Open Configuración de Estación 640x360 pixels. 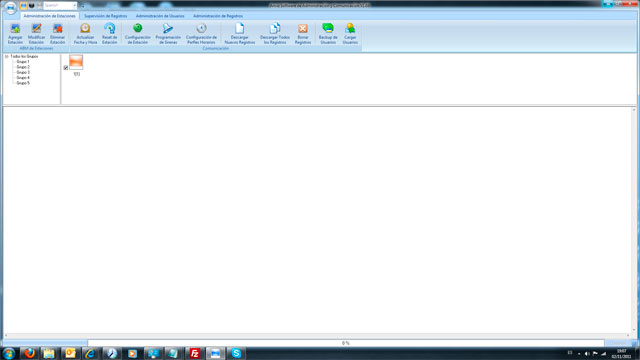point(138,33)
